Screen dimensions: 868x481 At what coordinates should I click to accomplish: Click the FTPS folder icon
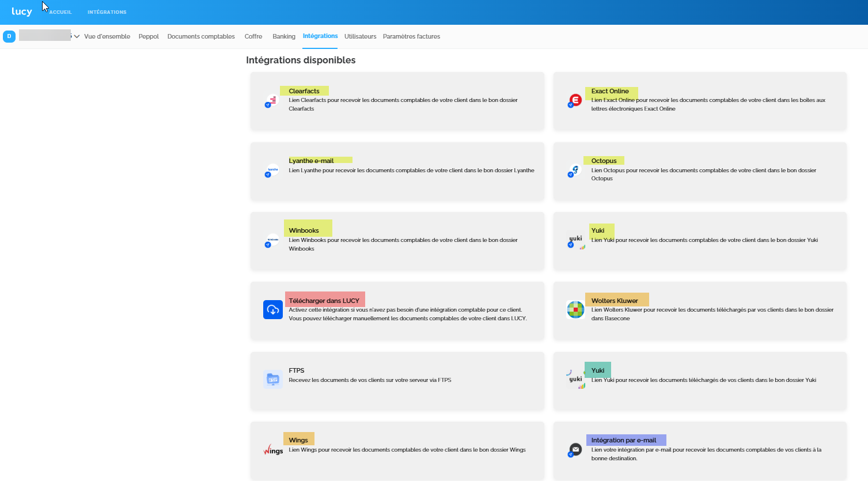tap(273, 380)
